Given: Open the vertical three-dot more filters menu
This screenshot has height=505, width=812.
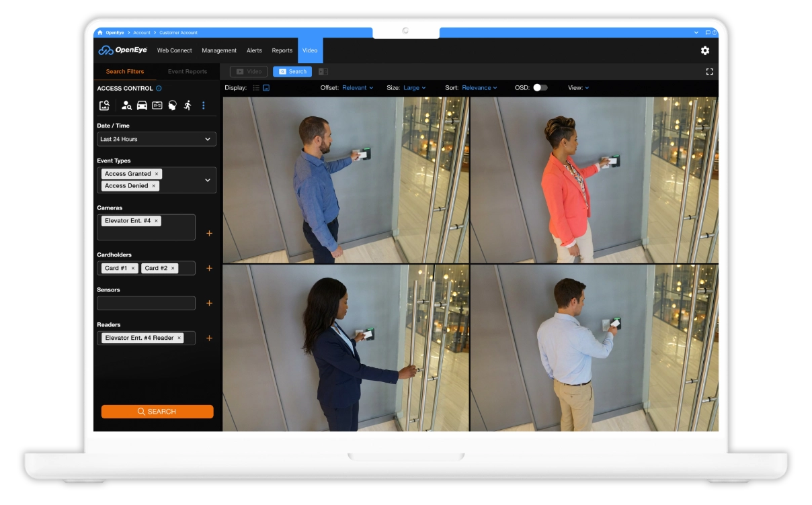Looking at the screenshot, I should point(204,105).
